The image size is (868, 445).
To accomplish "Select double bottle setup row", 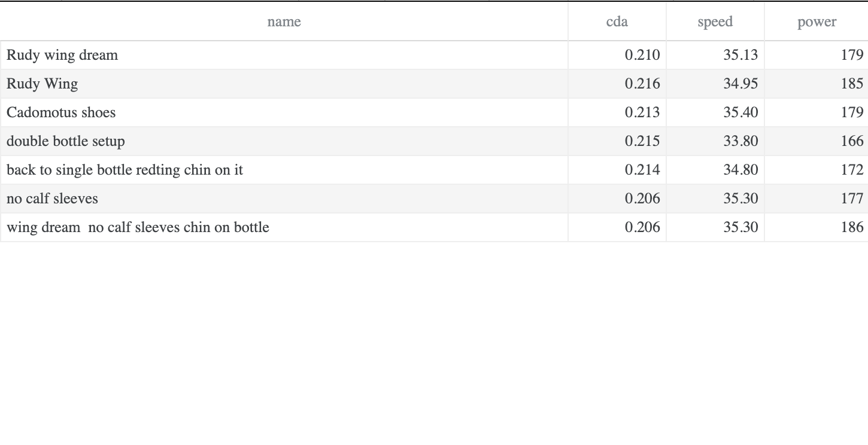I will coord(66,141).
